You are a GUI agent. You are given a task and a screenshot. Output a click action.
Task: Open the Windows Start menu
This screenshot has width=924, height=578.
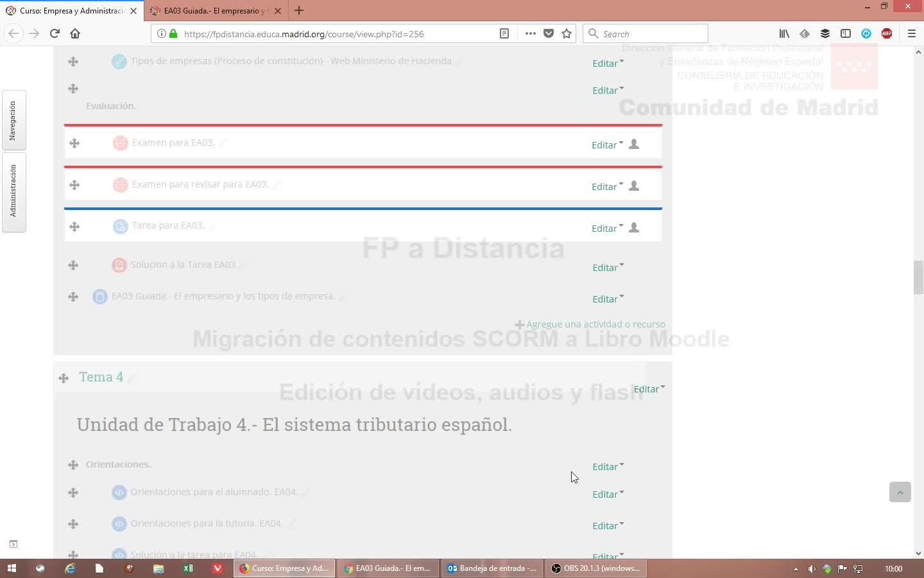[x=12, y=568]
